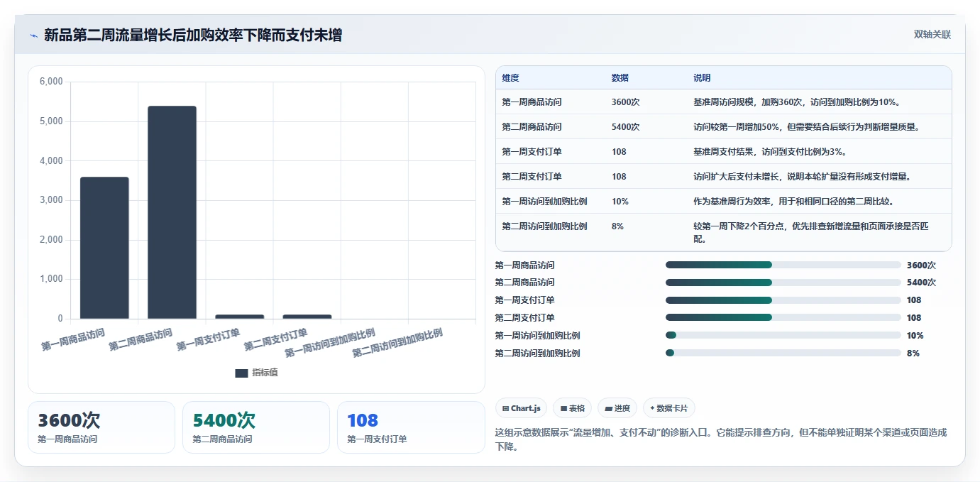
Task: Click the 进度 chip
Action: pos(617,408)
